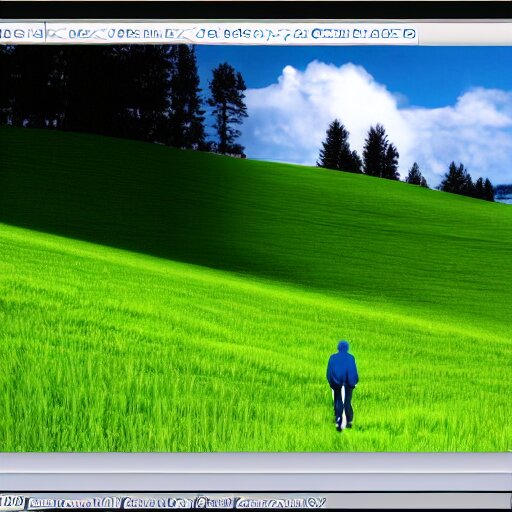This screenshot has width=512, height=512.
Task: Select the square icon ending the toolbar
Action: [x=409, y=34]
